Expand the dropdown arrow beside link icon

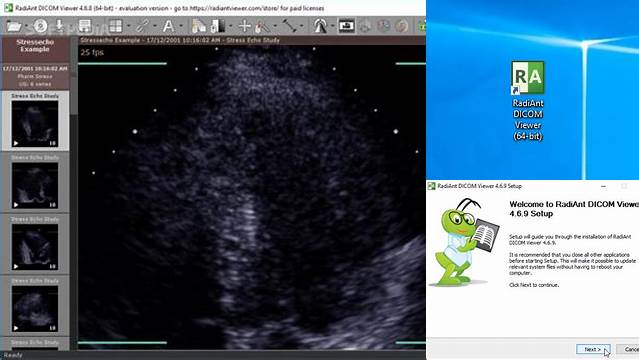(x=155, y=26)
